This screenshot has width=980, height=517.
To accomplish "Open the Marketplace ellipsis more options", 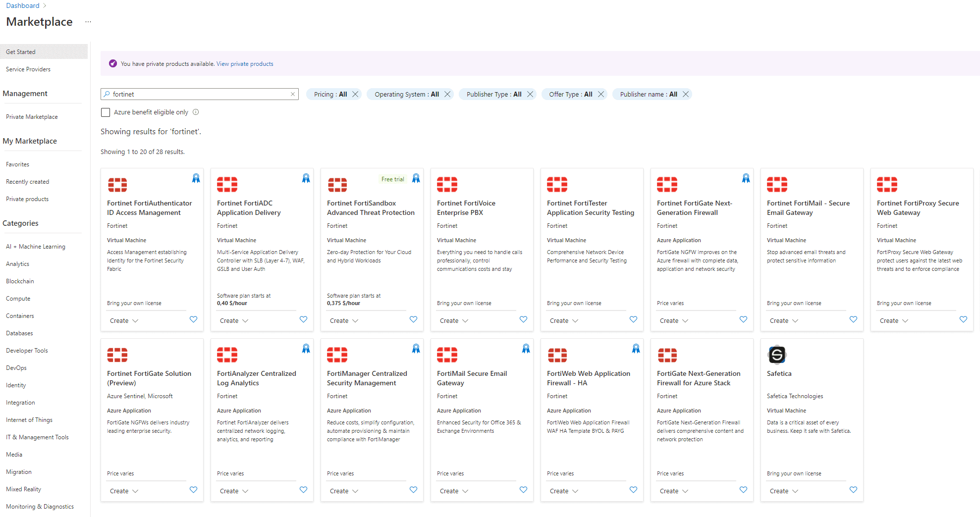I will [x=88, y=22].
